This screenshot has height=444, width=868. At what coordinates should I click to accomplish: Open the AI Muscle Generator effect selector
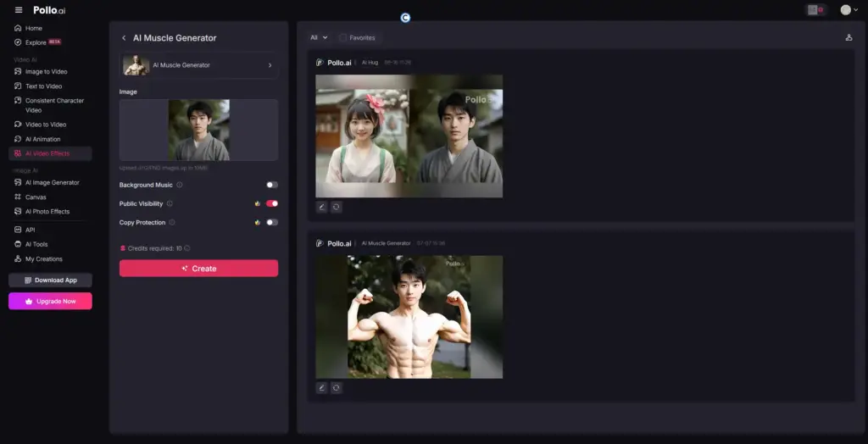[x=198, y=65]
